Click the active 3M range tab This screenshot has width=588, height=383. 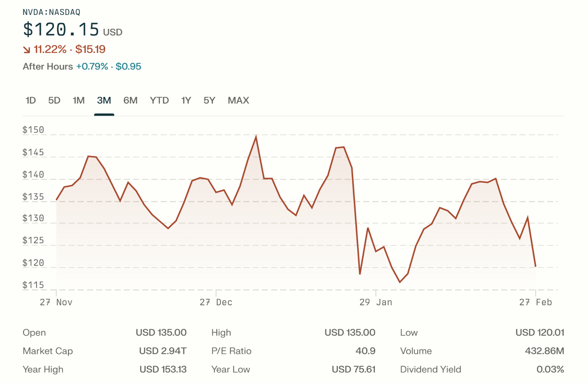[x=104, y=100]
